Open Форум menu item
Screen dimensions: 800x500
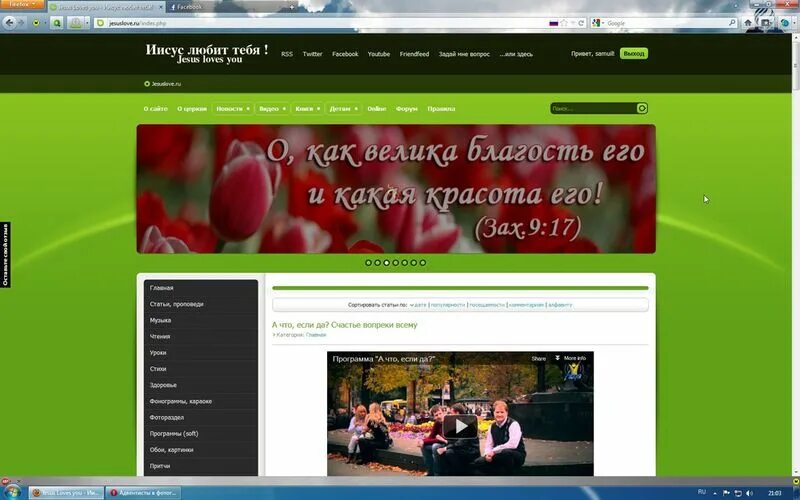[x=407, y=109]
